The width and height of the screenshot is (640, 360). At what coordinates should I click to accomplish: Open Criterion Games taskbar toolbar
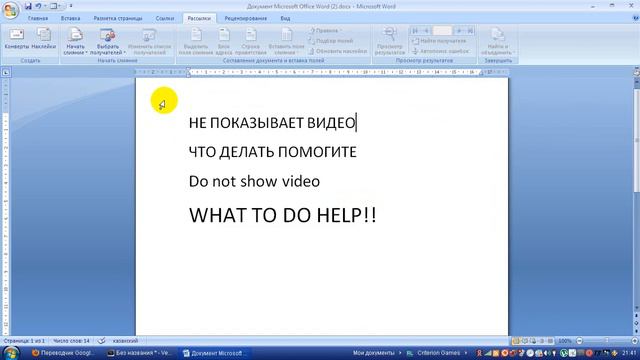[x=438, y=353]
